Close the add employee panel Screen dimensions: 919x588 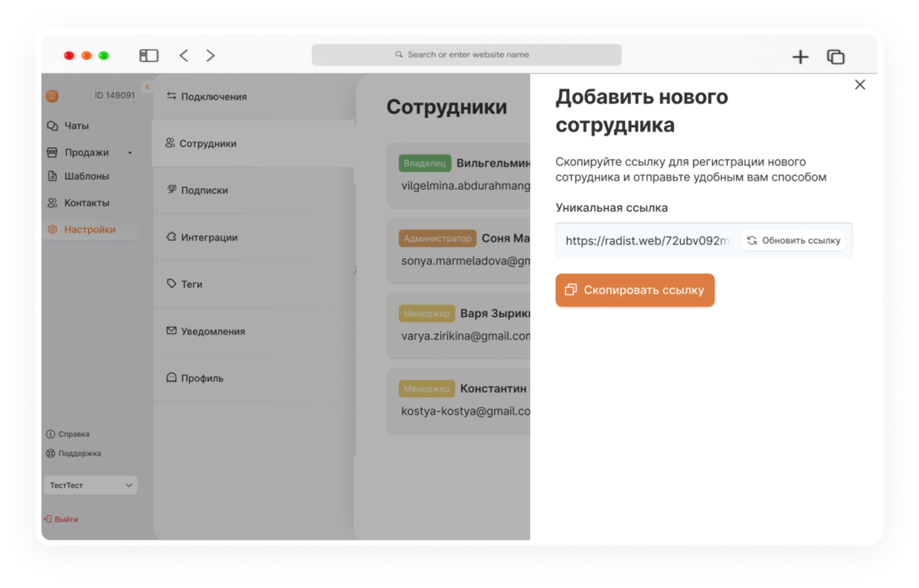[x=860, y=85]
